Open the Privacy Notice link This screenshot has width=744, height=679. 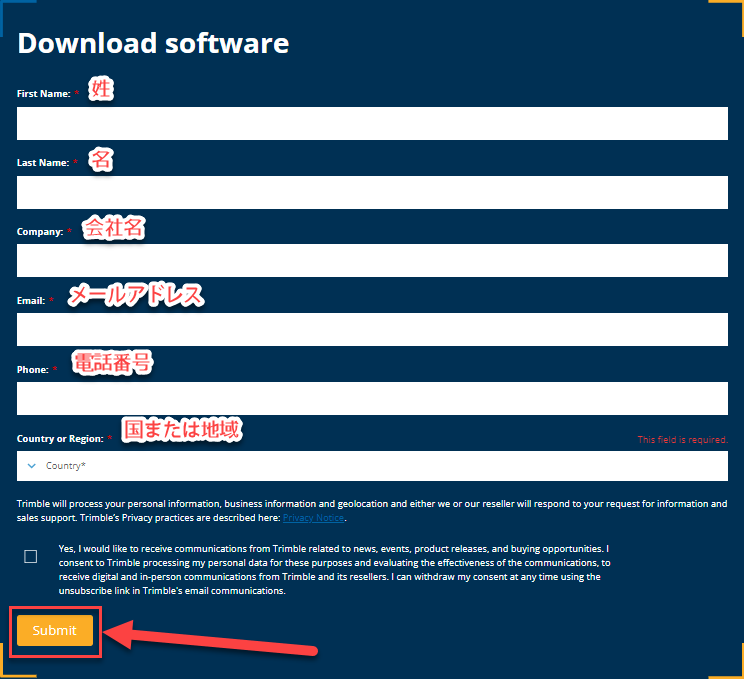(x=314, y=518)
